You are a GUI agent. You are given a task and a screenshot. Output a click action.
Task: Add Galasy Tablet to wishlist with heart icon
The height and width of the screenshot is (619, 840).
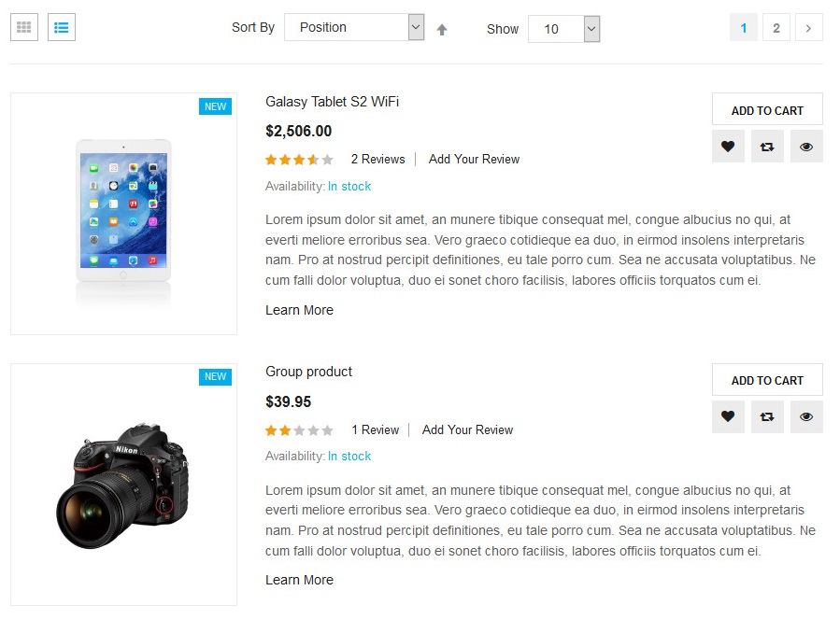(728, 147)
